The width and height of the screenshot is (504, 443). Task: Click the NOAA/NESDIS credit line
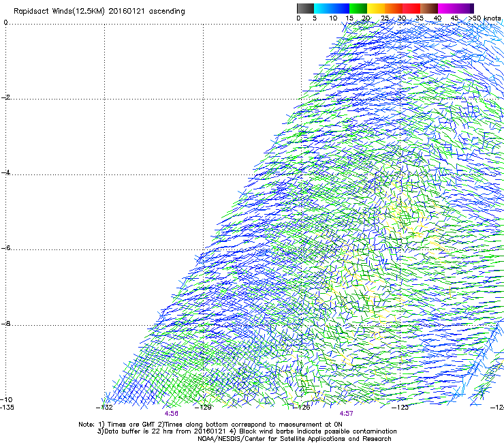coord(294,439)
